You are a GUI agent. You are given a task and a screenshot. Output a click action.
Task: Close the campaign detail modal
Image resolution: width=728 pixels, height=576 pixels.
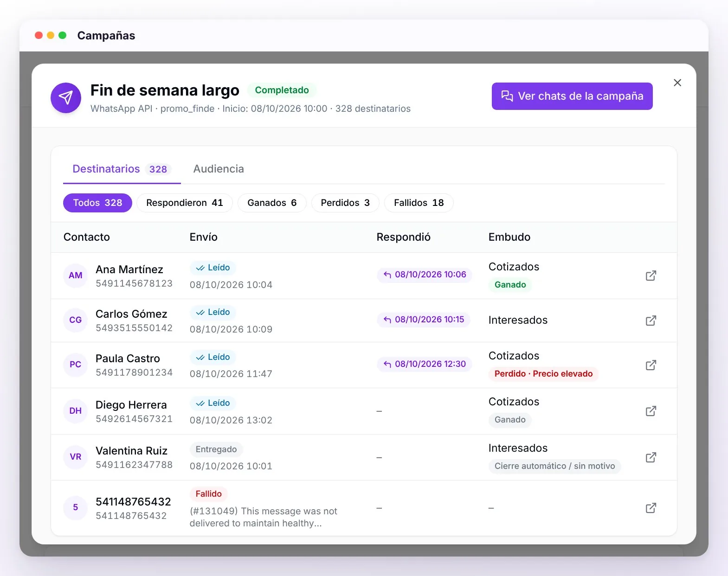tap(677, 83)
